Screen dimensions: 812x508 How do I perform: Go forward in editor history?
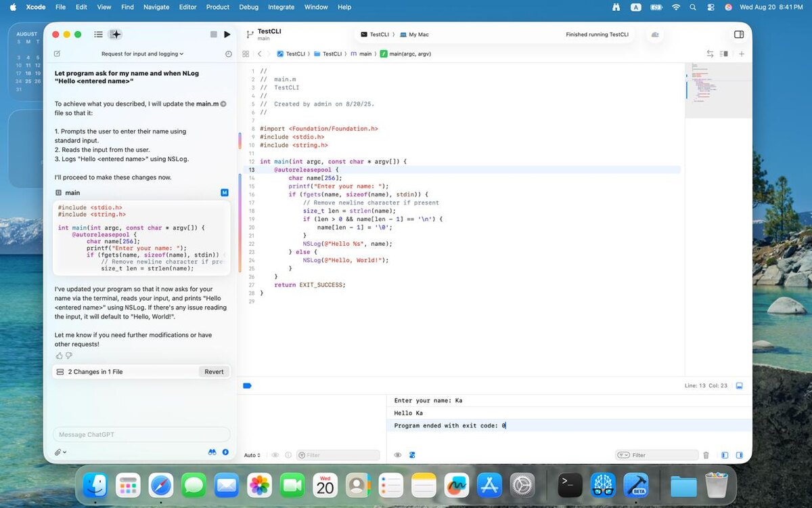click(269, 54)
